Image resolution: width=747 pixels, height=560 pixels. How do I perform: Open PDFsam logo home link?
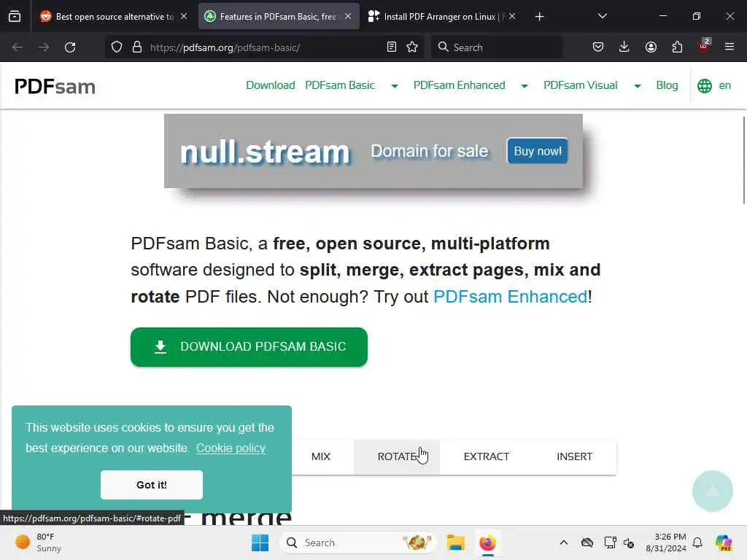55,86
